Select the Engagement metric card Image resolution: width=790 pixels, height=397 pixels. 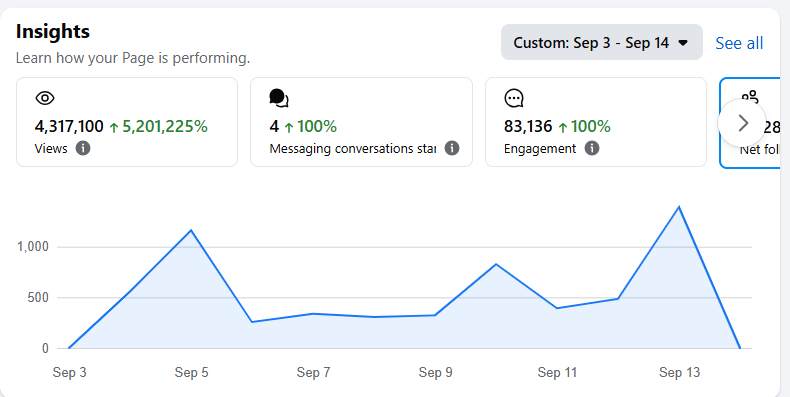click(596, 122)
